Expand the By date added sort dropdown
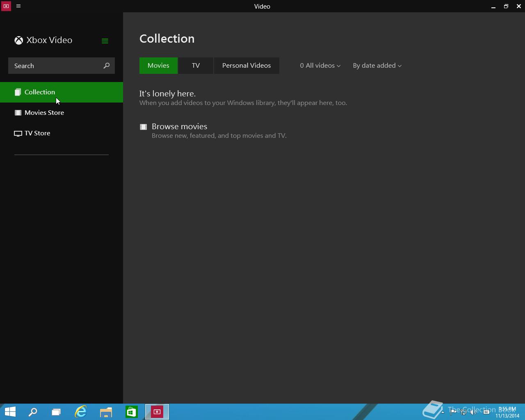The image size is (525, 420). pyautogui.click(x=377, y=66)
